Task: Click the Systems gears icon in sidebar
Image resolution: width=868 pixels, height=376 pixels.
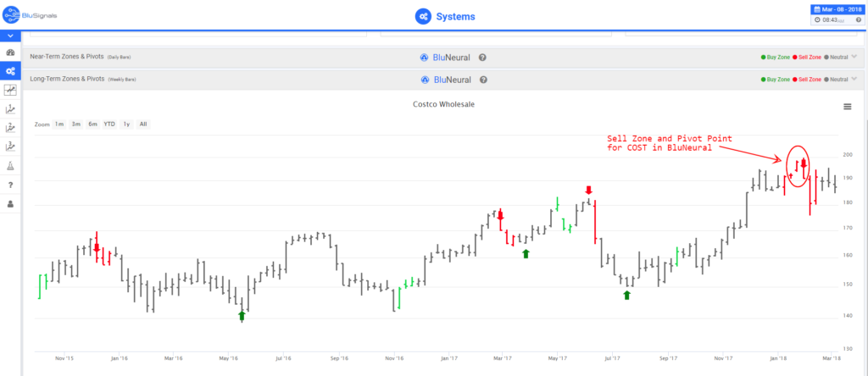Action: [x=10, y=72]
